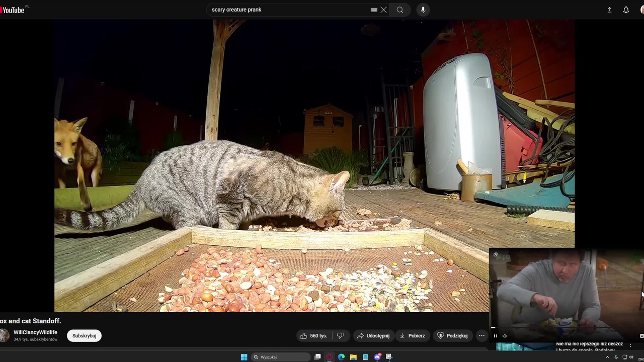Image resolution: width=644 pixels, height=362 pixels.
Task: Click in the YouTube search field
Action: pyautogui.click(x=287, y=10)
